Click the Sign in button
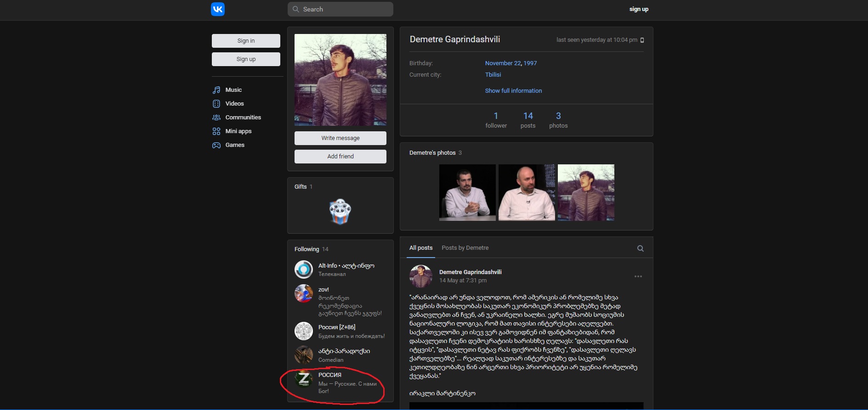This screenshot has height=410, width=868. tap(246, 41)
